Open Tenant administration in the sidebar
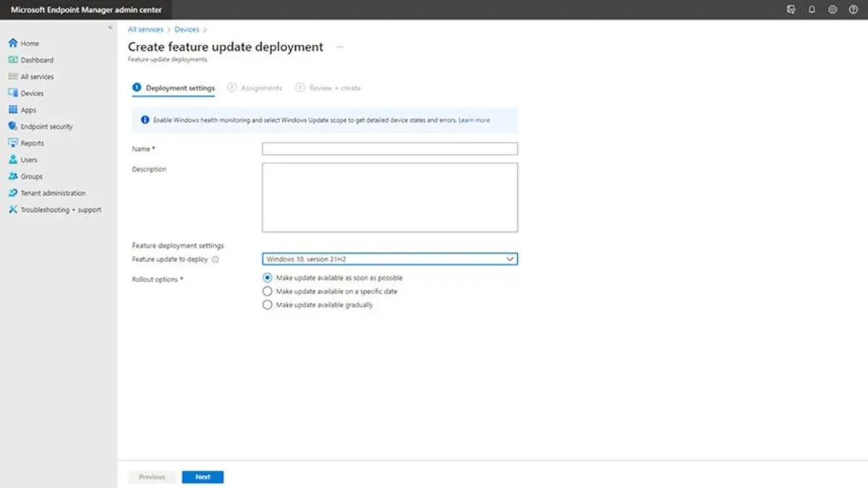 pos(47,193)
